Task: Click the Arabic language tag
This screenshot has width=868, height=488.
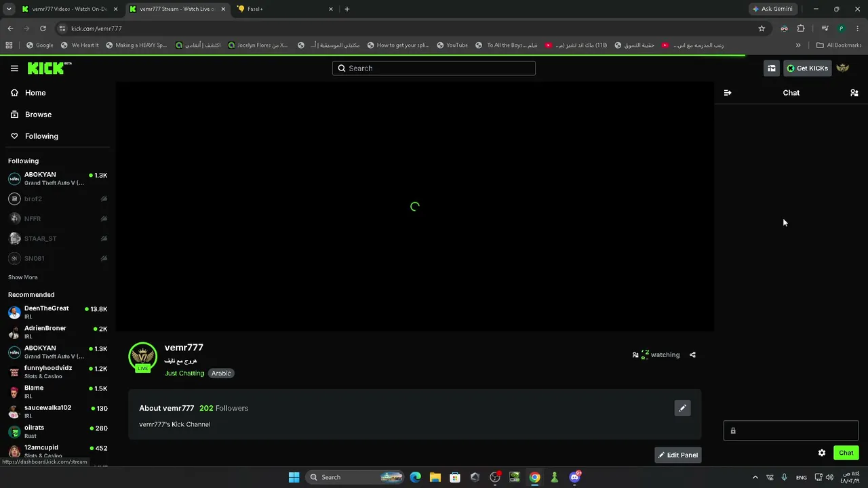Action: 221,373
